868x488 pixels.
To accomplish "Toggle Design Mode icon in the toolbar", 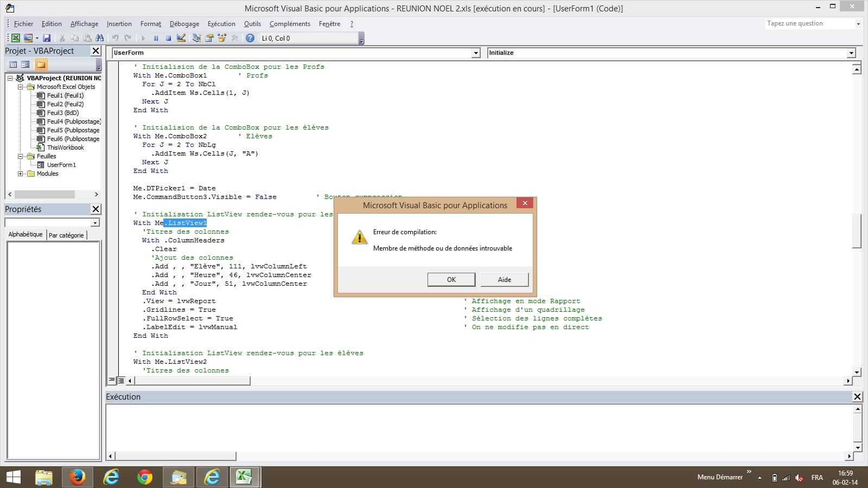I will [181, 38].
